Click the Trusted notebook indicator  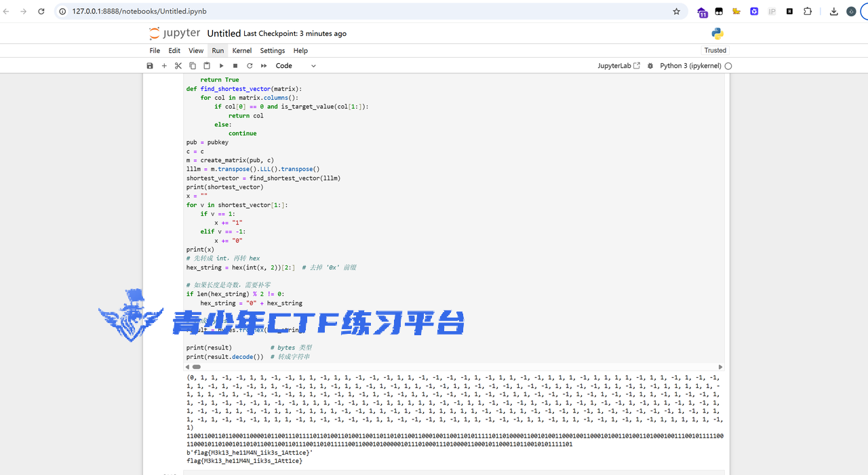coord(715,50)
